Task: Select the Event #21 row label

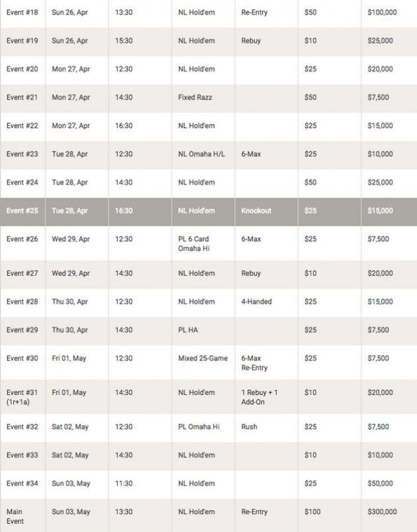Action: point(23,97)
